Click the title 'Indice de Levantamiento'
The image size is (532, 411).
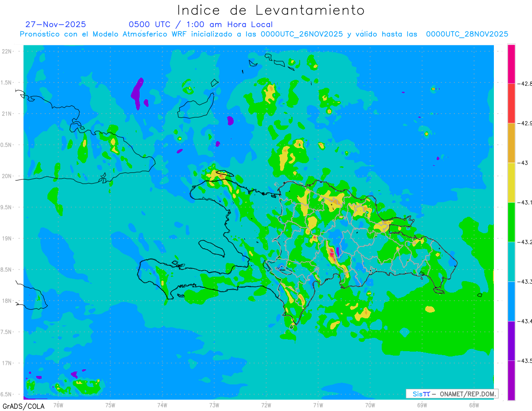pos(271,10)
